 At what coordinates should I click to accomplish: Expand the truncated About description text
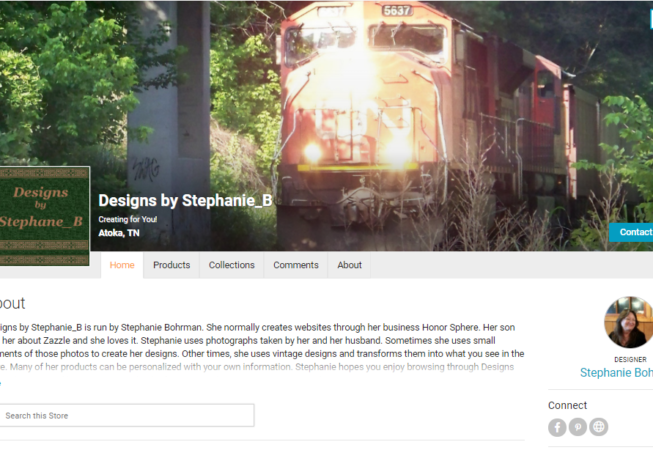pyautogui.click(x=0, y=382)
